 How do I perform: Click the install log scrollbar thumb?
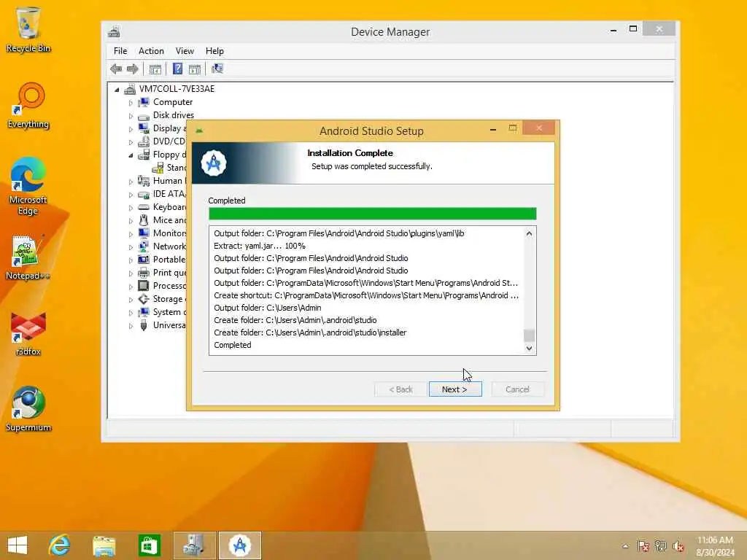[x=529, y=335]
